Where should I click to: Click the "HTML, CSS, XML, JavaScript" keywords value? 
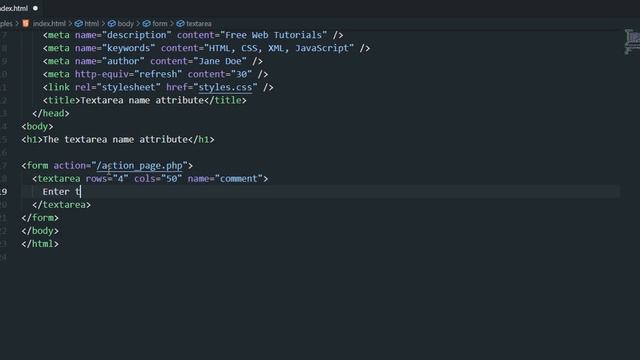tap(279, 48)
